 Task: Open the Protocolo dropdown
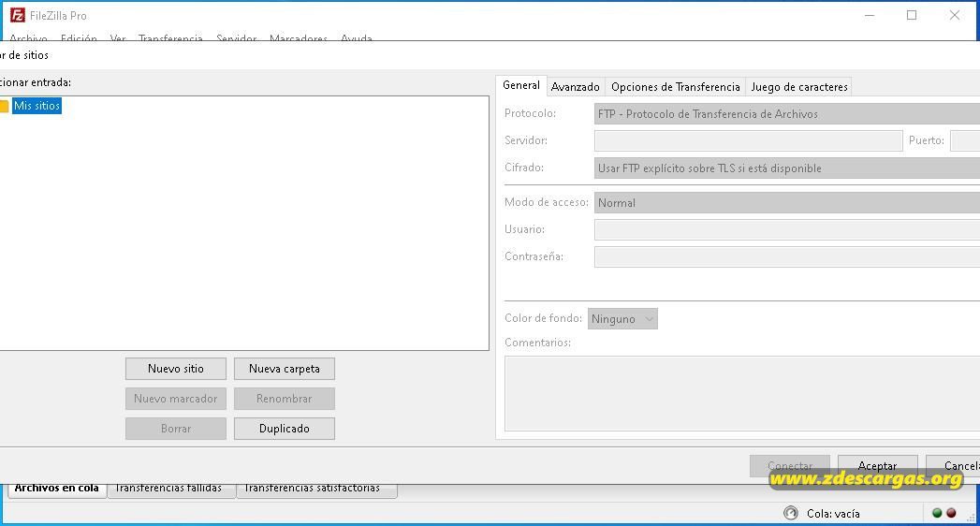click(787, 113)
